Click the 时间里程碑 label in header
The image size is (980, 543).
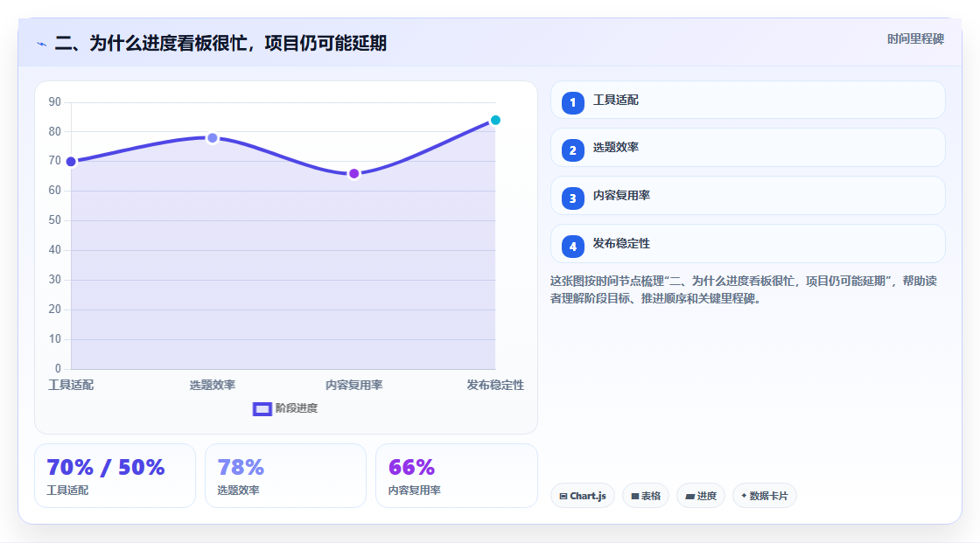tap(915, 38)
